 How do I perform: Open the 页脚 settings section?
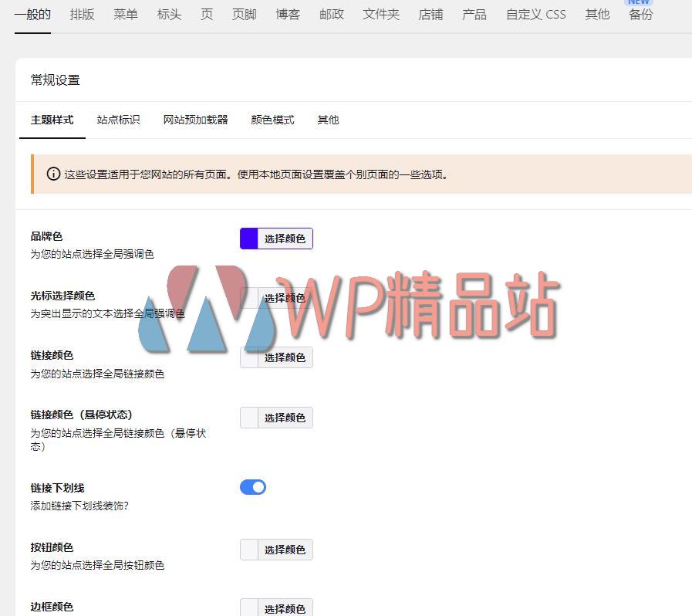click(244, 15)
